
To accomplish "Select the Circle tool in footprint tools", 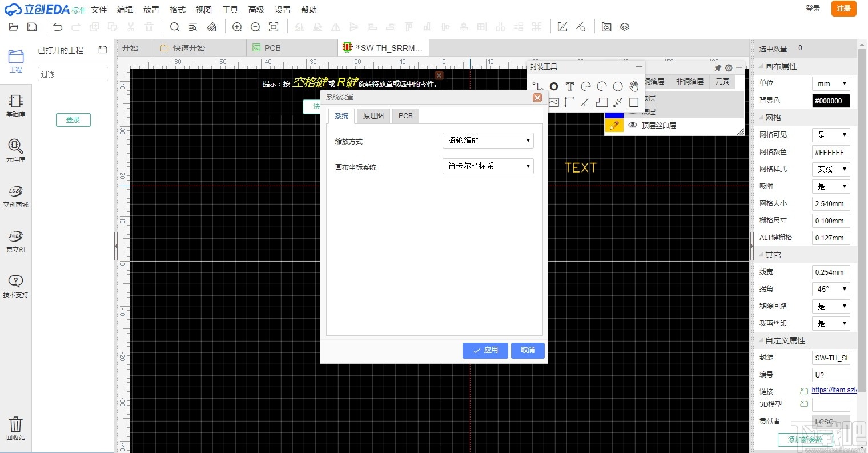I will (x=618, y=86).
